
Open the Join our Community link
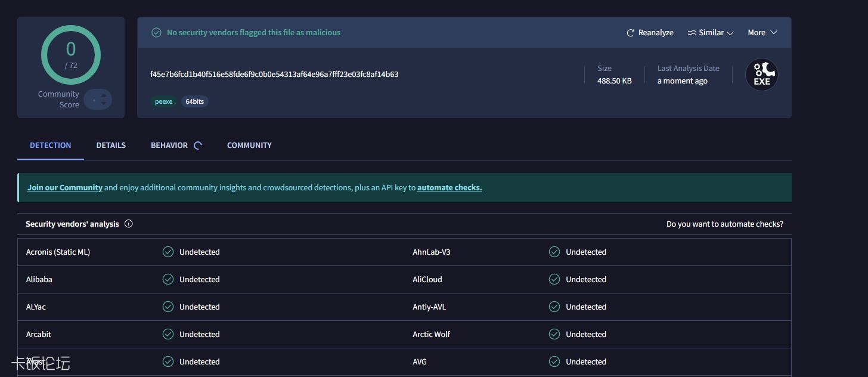pos(64,187)
